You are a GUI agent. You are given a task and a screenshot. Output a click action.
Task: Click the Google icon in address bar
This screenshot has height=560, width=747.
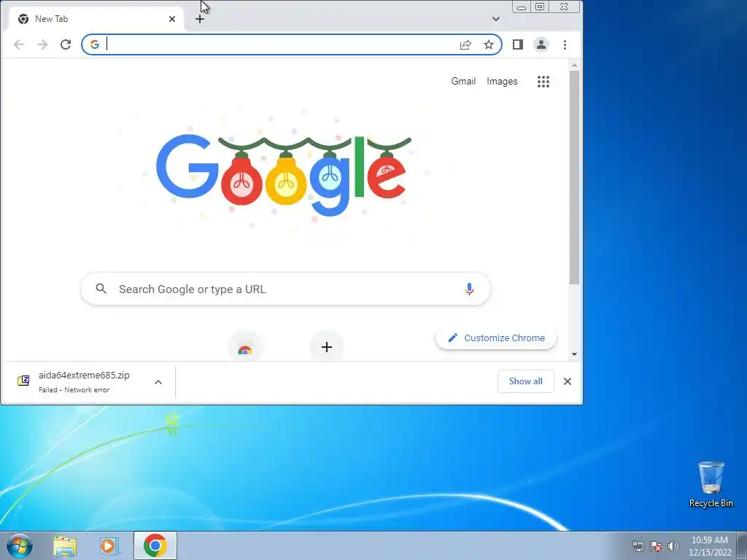coord(95,44)
